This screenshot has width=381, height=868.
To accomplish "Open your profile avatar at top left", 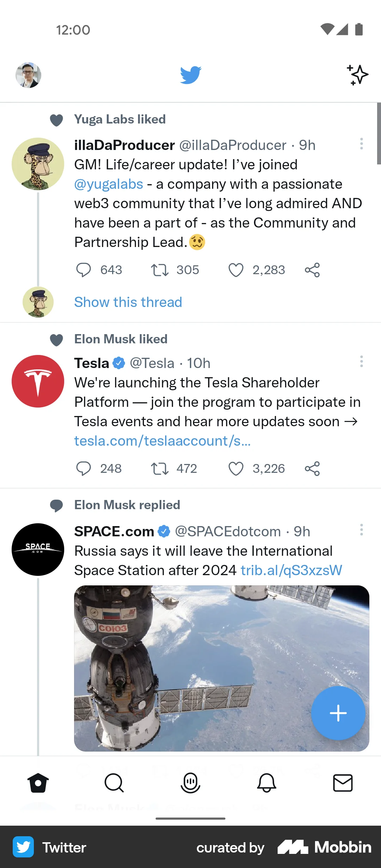I will tap(28, 75).
